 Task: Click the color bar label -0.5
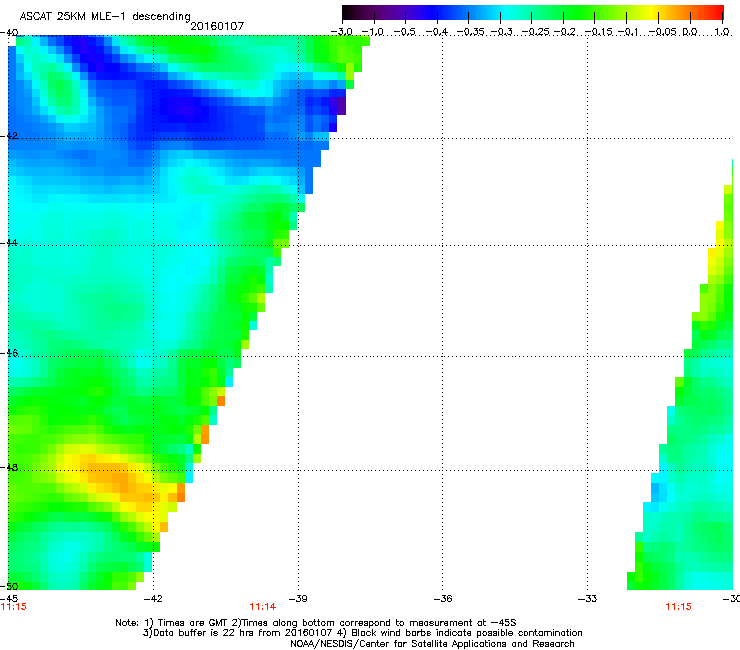pyautogui.click(x=404, y=32)
